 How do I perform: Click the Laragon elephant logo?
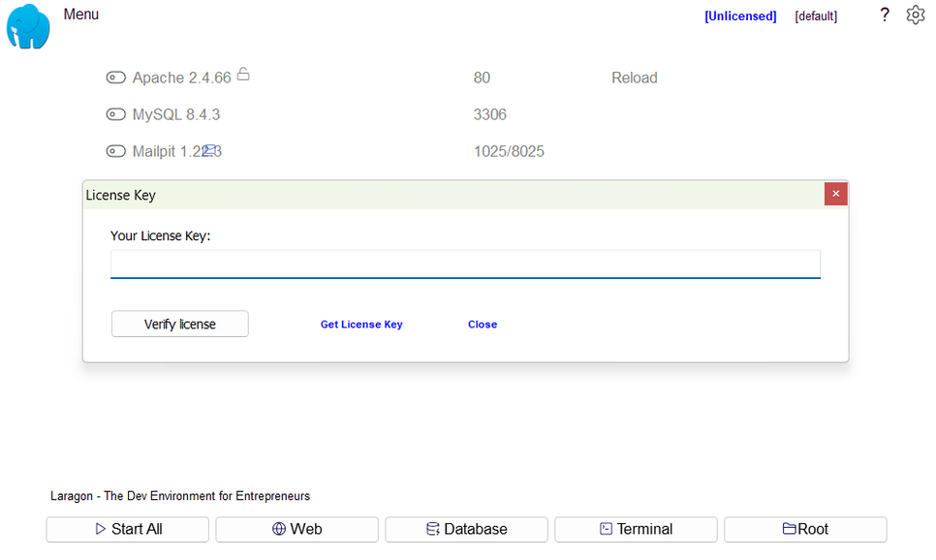[x=26, y=26]
